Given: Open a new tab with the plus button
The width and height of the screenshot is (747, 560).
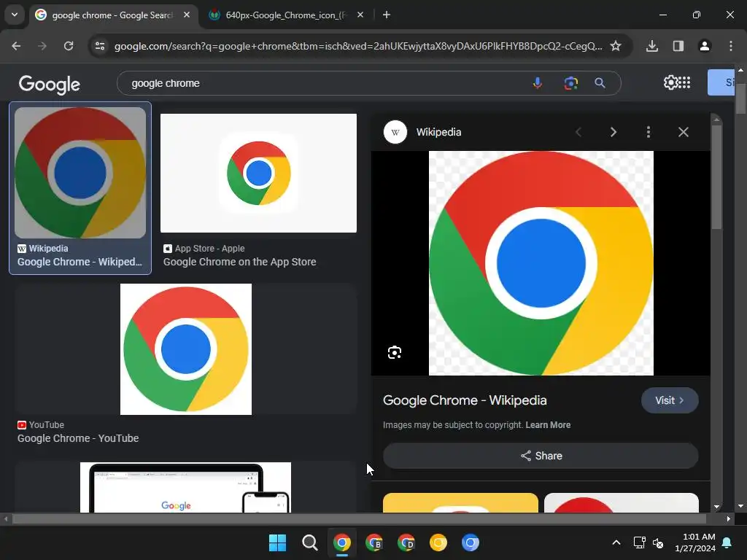Looking at the screenshot, I should click(x=387, y=15).
